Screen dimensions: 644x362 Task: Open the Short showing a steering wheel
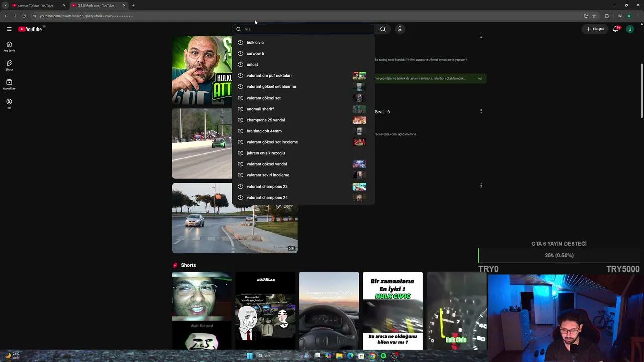[x=329, y=311]
